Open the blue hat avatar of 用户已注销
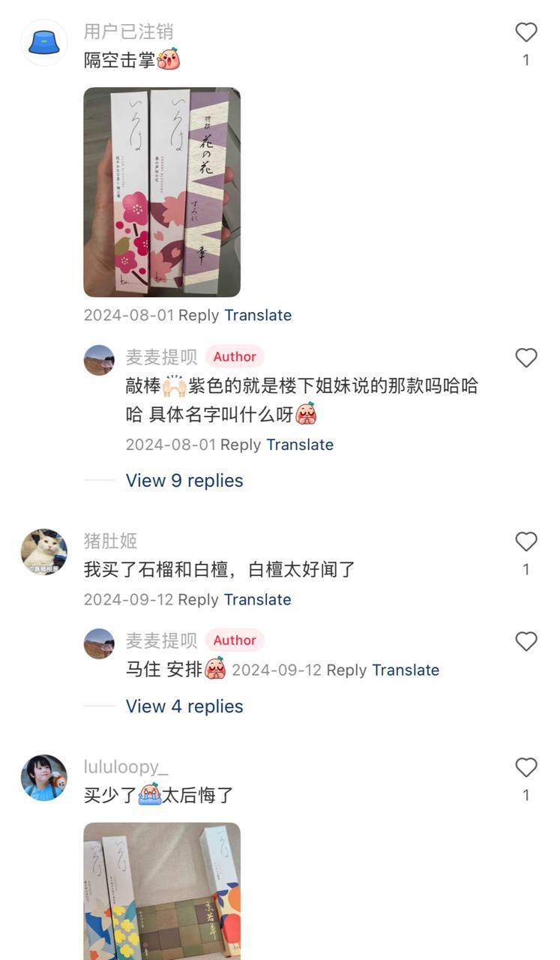The image size is (560, 960). (x=43, y=43)
